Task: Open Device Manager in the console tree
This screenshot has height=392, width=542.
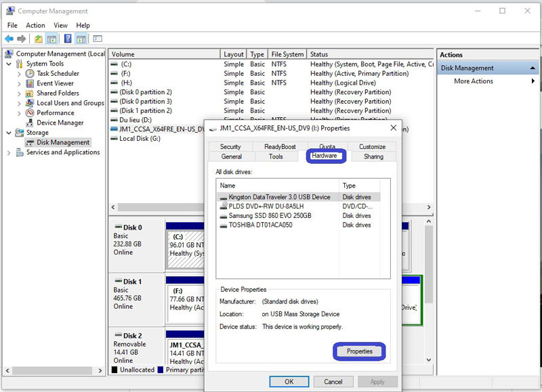Action: 60,123
